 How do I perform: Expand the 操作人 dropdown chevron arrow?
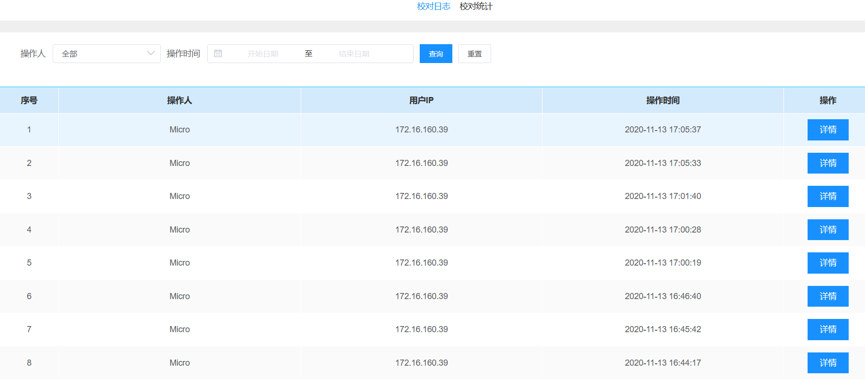151,54
